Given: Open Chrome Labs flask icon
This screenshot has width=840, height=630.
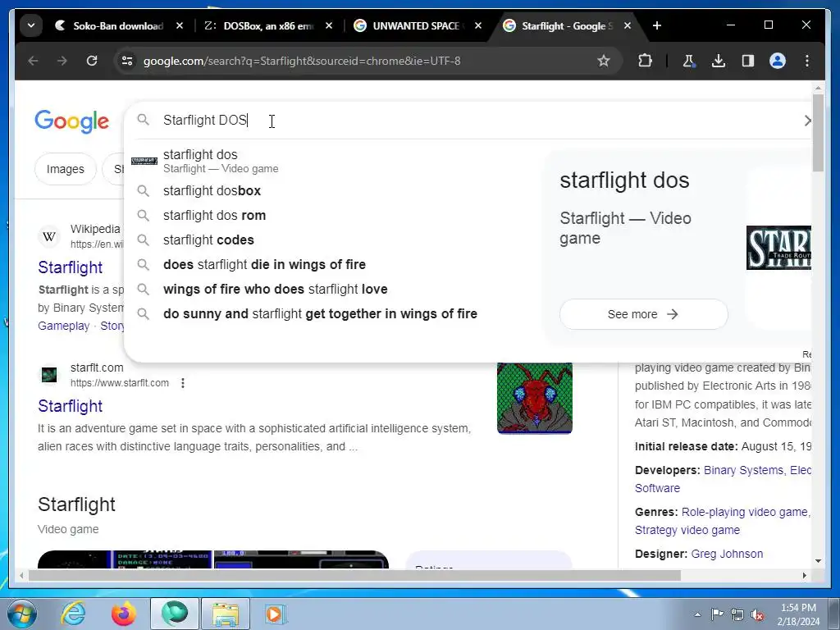Looking at the screenshot, I should click(x=688, y=61).
